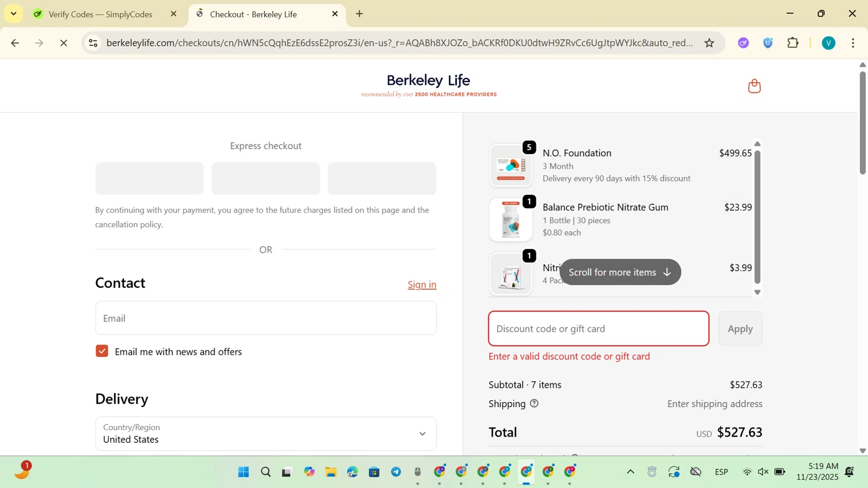Click the OneDrive cloud tray icon
Screen dimensions: 868x488
pyautogui.click(x=696, y=472)
